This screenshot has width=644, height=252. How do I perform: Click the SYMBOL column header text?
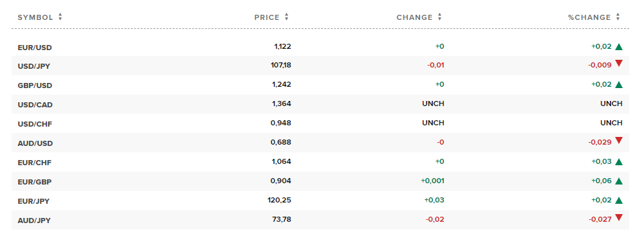point(35,17)
